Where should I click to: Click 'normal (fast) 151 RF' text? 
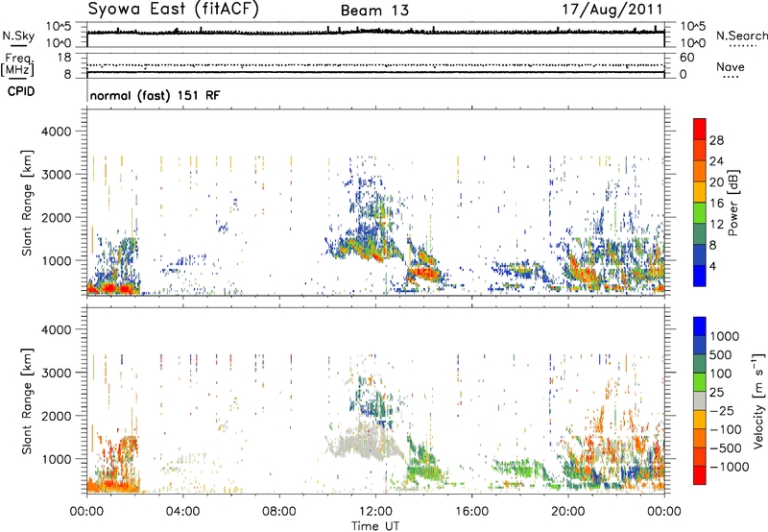pyautogui.click(x=155, y=95)
